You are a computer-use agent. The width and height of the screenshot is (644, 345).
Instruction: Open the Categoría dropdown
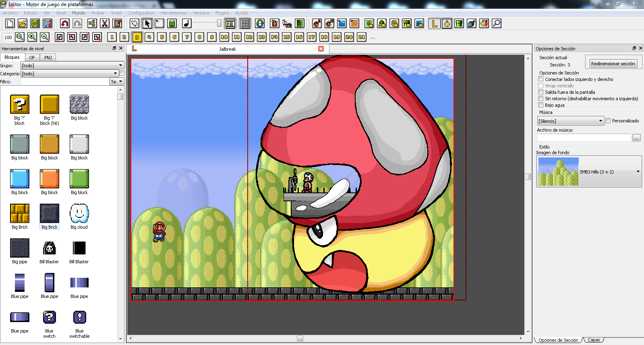(70, 73)
